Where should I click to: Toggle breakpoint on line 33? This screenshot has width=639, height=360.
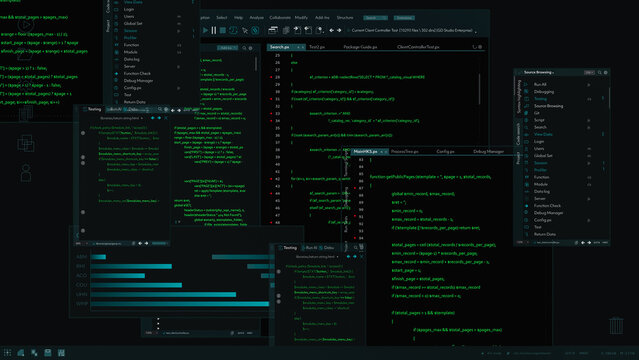coord(271,114)
